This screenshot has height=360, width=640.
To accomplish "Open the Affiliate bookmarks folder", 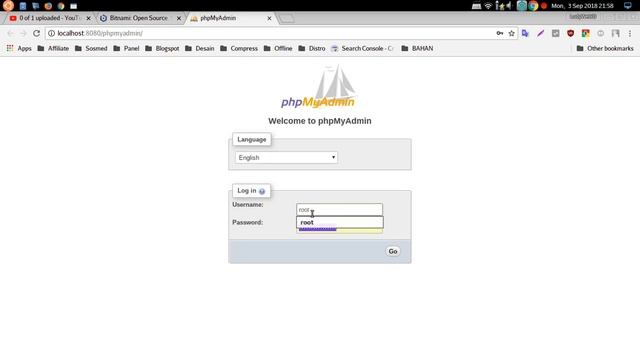I will [x=53, y=48].
